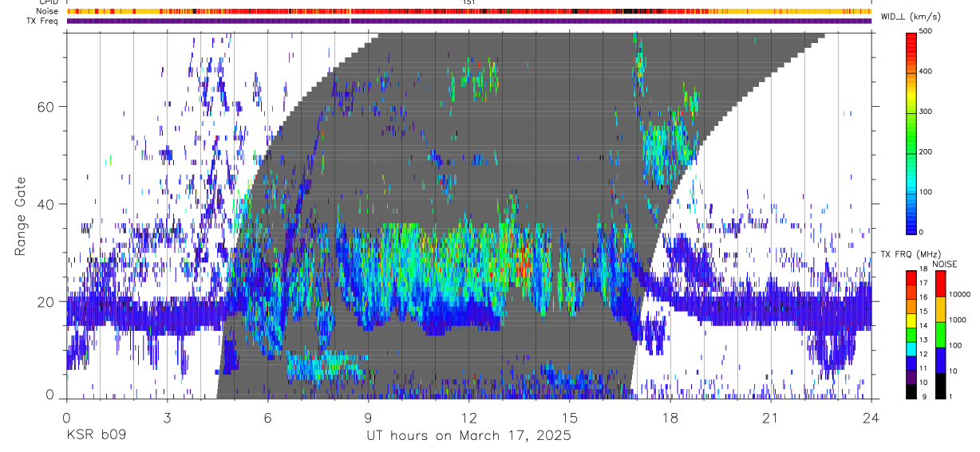Click the hour 3 tick on UT axis
Image resolution: width=980 pixels, height=452 pixels.
click(x=168, y=418)
